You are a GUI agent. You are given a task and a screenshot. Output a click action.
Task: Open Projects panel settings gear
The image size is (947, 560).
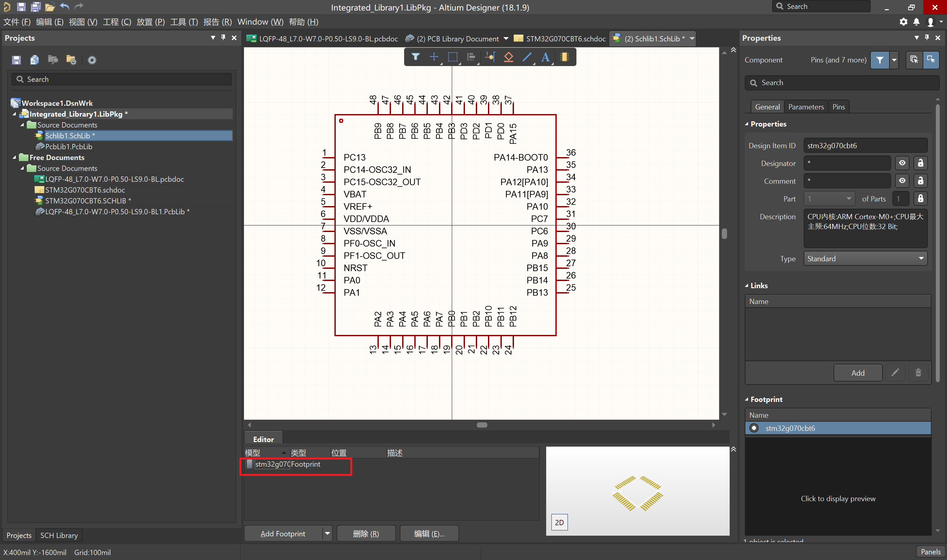tap(92, 60)
